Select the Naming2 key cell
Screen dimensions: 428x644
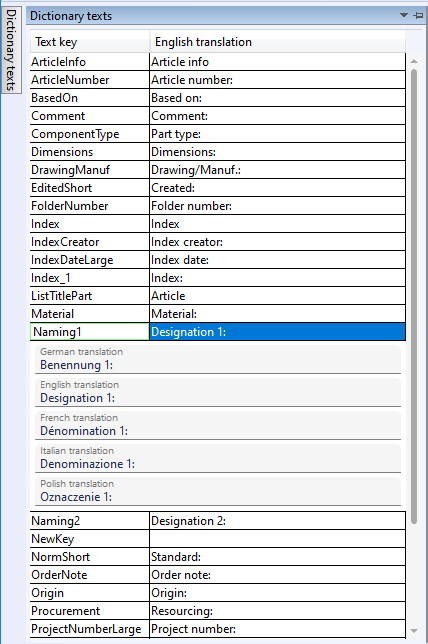point(90,521)
